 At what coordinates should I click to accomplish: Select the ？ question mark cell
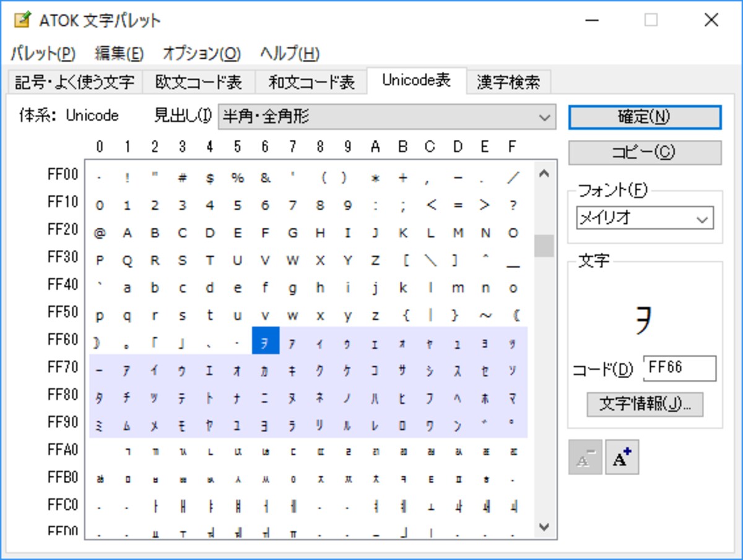pos(513,205)
